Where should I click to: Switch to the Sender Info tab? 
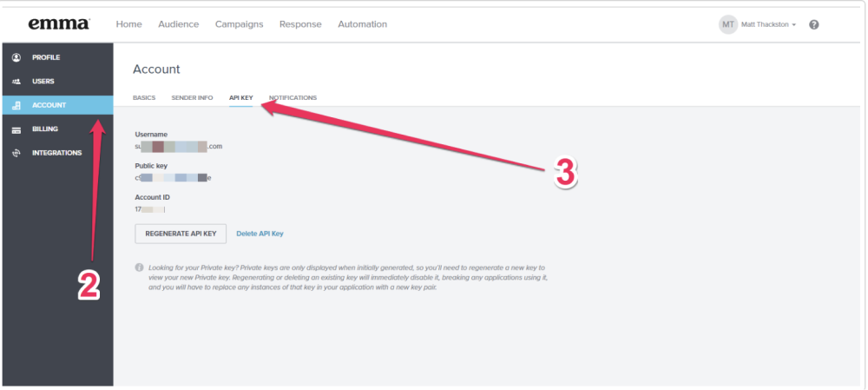click(x=192, y=97)
